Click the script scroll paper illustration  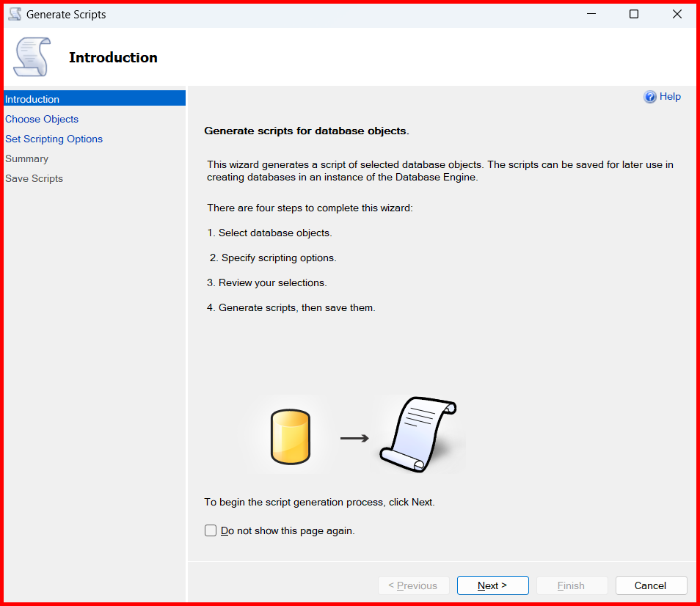pos(418,434)
